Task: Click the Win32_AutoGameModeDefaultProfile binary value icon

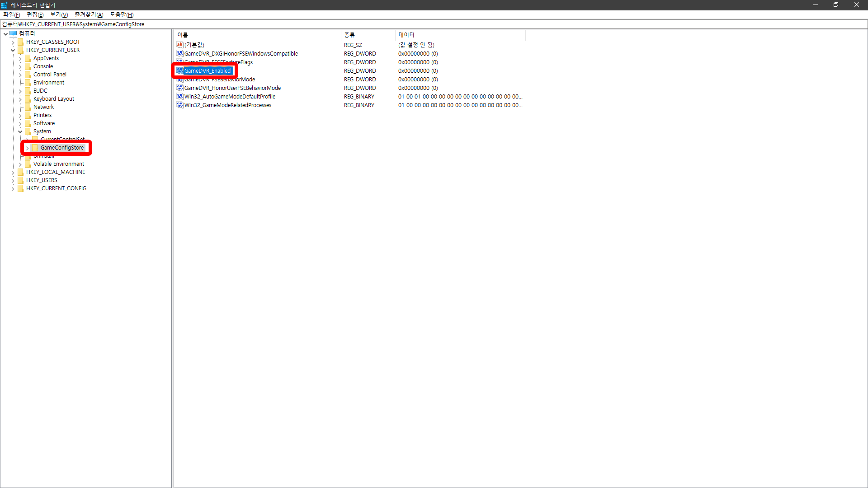Action: pyautogui.click(x=179, y=96)
